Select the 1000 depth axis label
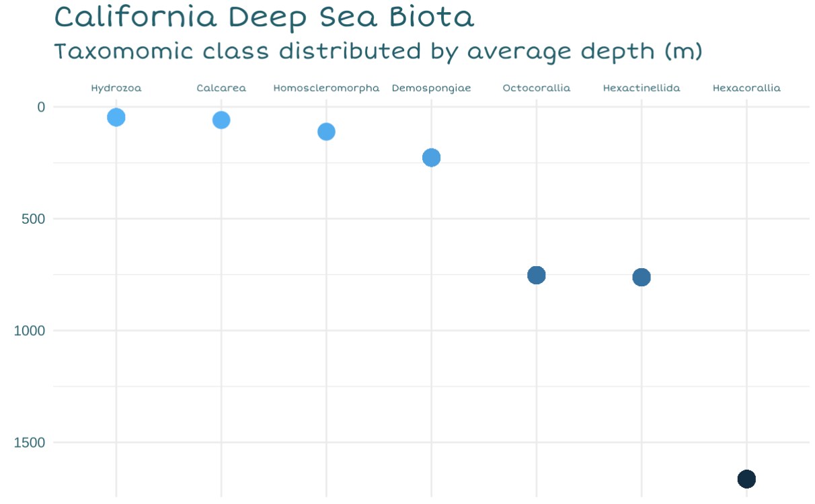815x504 pixels. pyautogui.click(x=30, y=331)
